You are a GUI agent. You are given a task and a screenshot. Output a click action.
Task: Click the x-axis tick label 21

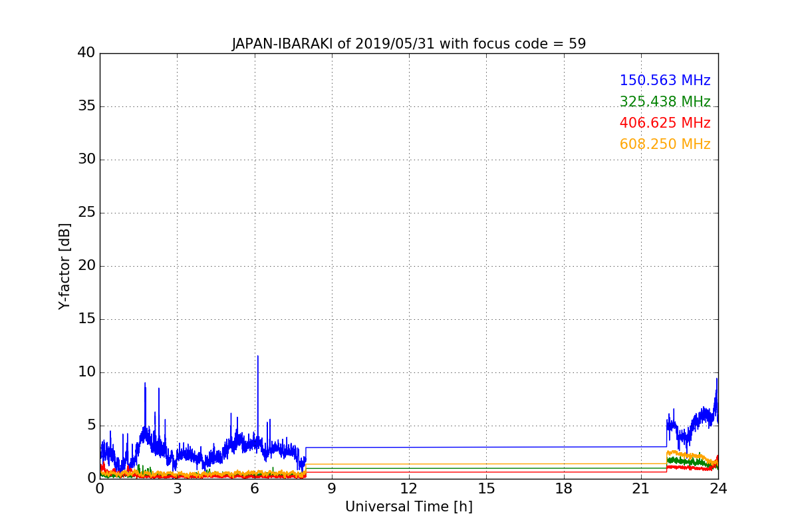(x=641, y=489)
